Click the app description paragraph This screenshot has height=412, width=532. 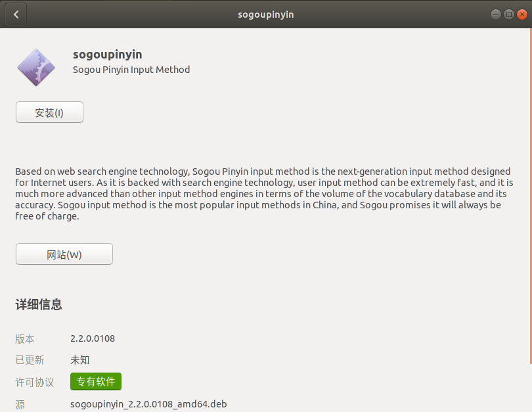point(264,193)
